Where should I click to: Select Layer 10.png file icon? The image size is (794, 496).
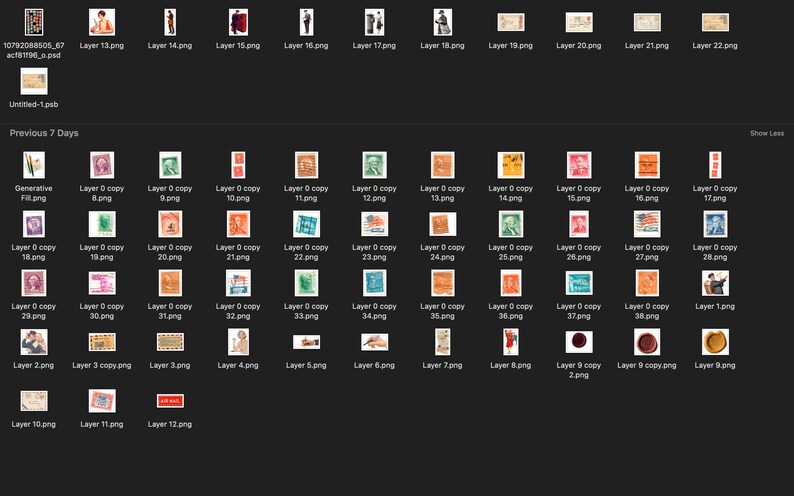click(x=34, y=401)
